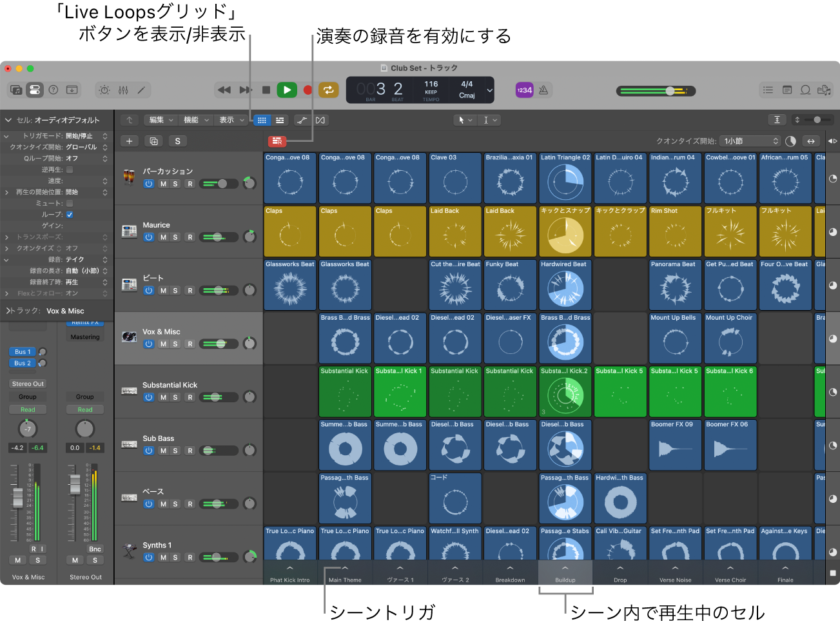Show the Toolbar download-tray button
This screenshot has height=626, width=840.
click(72, 90)
